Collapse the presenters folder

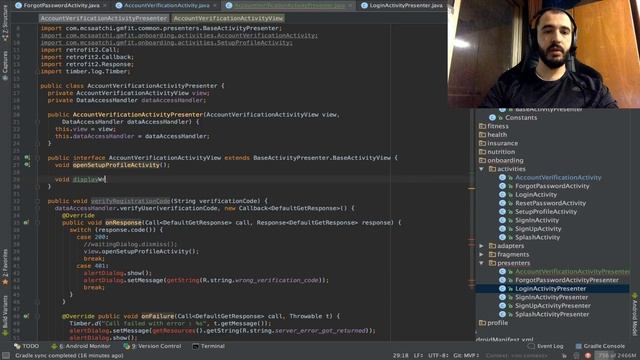482,263
